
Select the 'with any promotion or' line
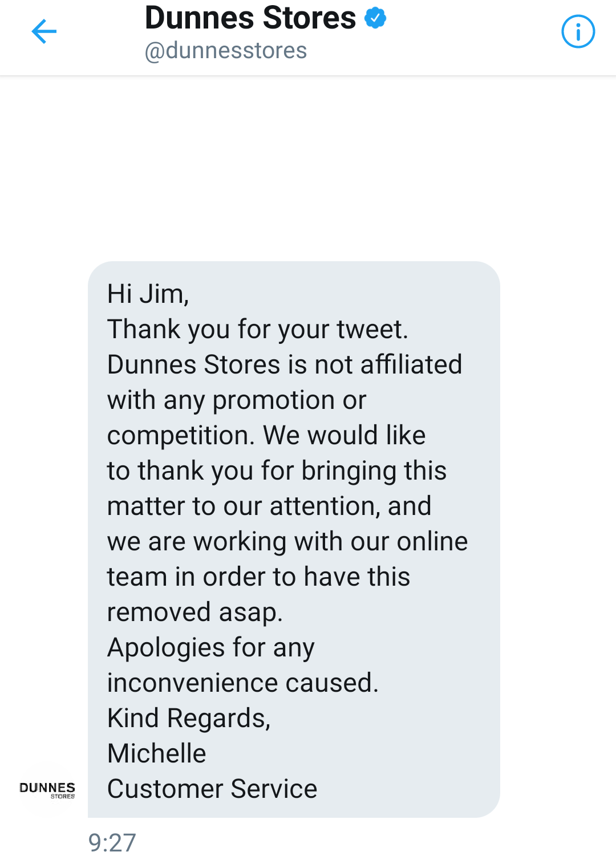point(237,400)
